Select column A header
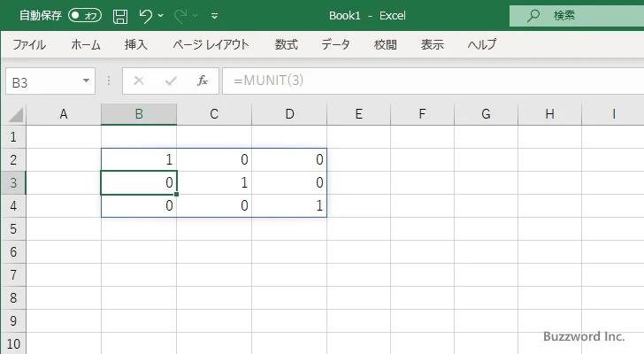Screen dimensions: 644x354 [64, 114]
